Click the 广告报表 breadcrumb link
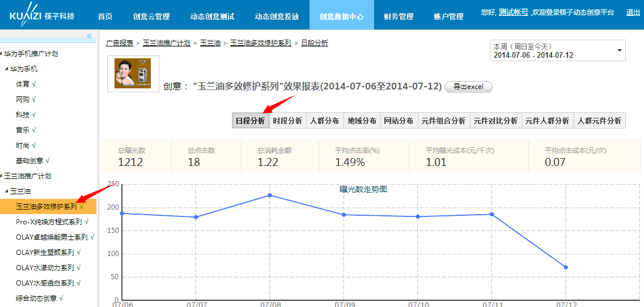 click(120, 42)
